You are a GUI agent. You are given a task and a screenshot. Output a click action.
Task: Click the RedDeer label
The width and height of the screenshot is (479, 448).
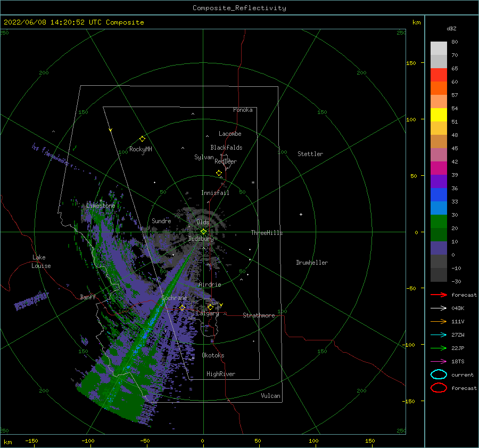pos(226,161)
